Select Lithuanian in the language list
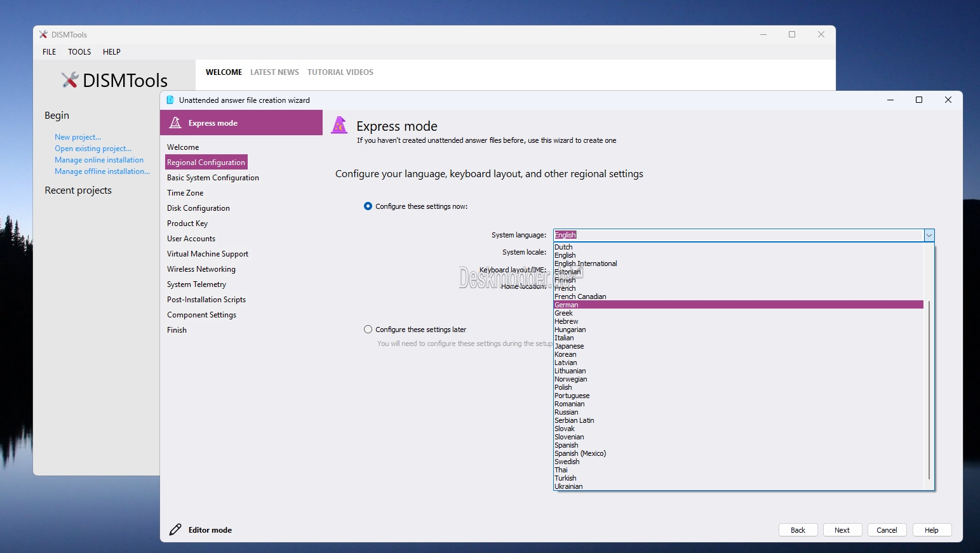980x553 pixels. click(x=739, y=371)
